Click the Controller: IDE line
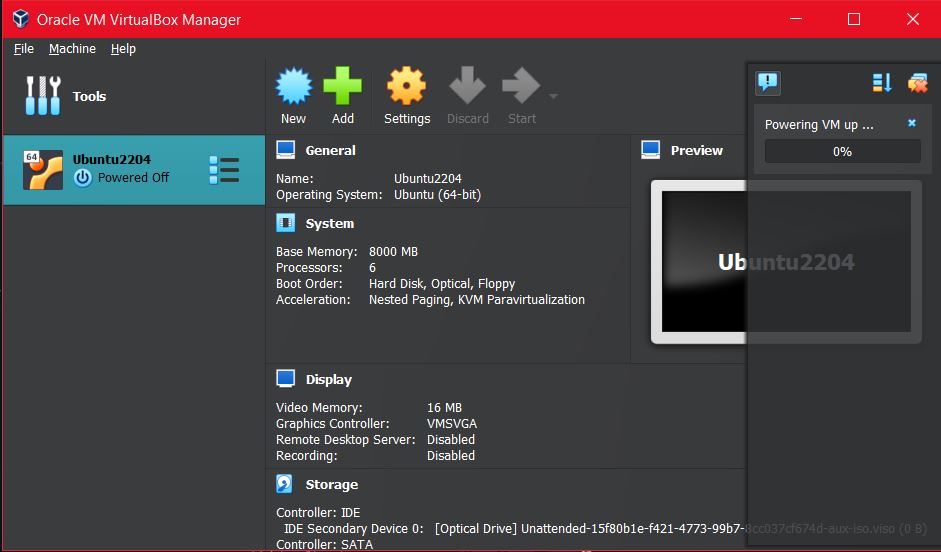 tap(318, 513)
